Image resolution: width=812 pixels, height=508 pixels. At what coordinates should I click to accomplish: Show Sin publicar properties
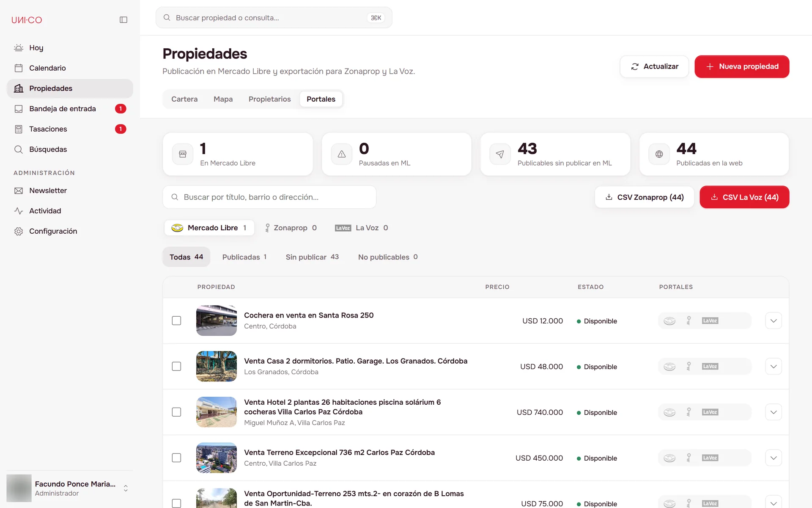(x=312, y=257)
